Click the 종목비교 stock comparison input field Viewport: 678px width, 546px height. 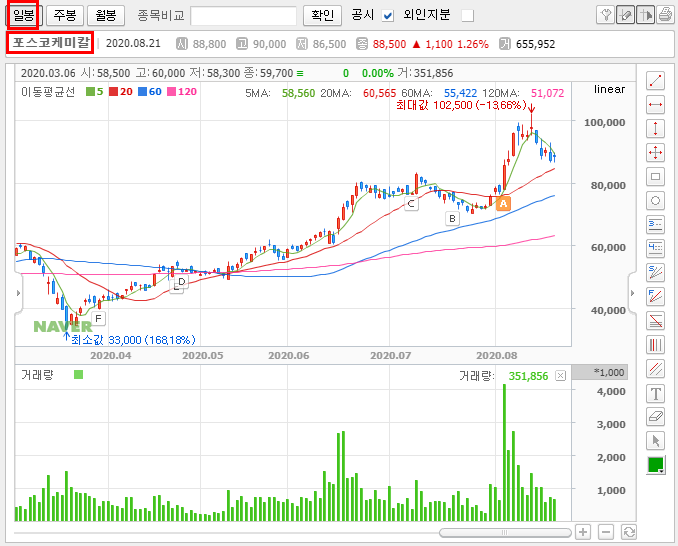[x=243, y=16]
